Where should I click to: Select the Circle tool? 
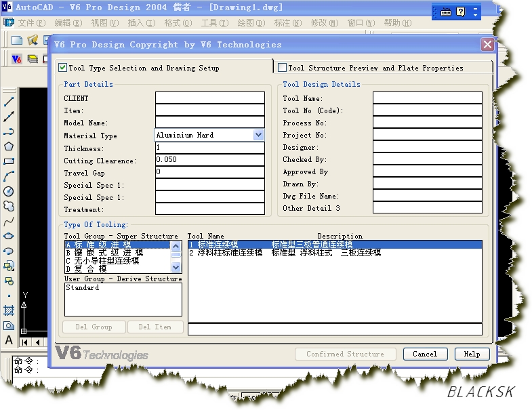9,191
